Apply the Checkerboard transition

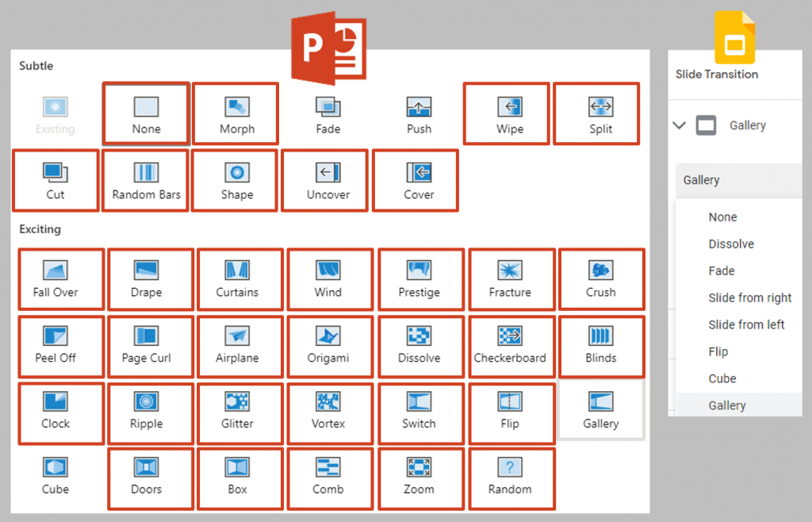(x=511, y=347)
